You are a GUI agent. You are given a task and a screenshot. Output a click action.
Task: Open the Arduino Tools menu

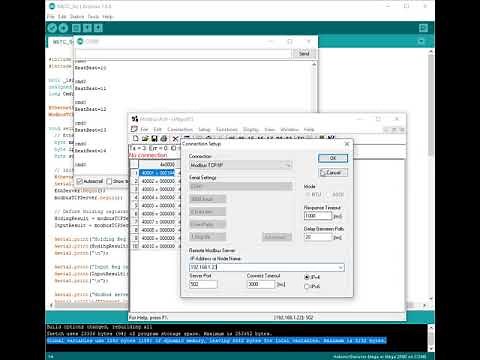[x=93, y=16]
